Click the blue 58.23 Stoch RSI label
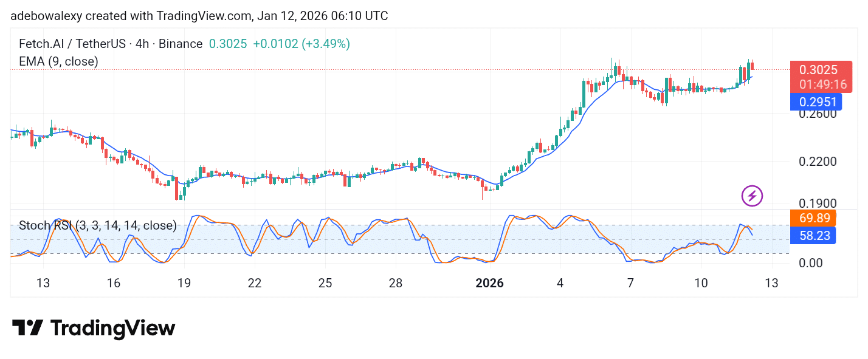 click(x=813, y=235)
